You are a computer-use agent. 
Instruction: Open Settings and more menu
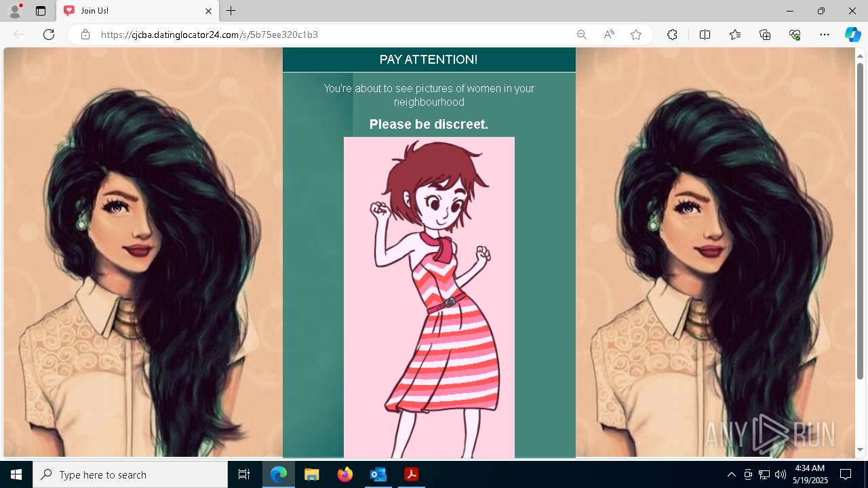(825, 35)
